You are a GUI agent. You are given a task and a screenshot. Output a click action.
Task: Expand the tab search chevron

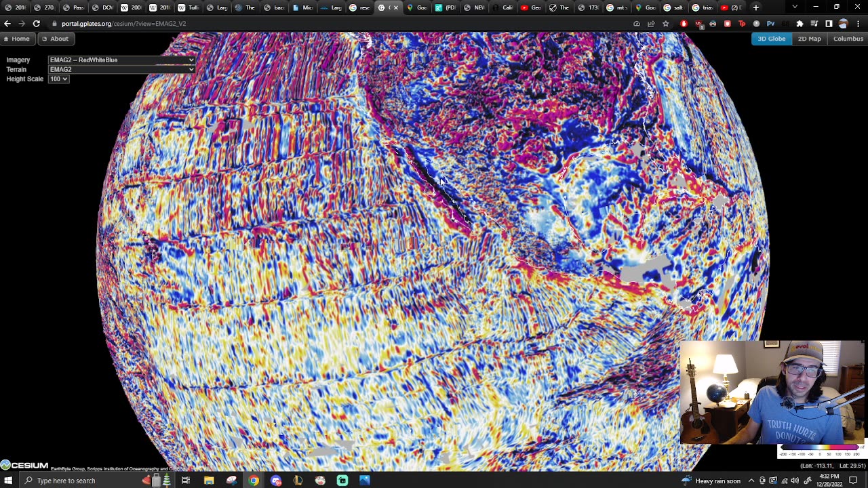(x=795, y=7)
